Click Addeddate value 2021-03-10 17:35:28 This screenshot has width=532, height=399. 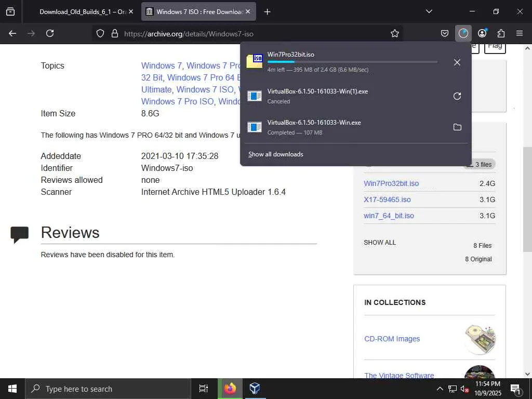[179, 156]
